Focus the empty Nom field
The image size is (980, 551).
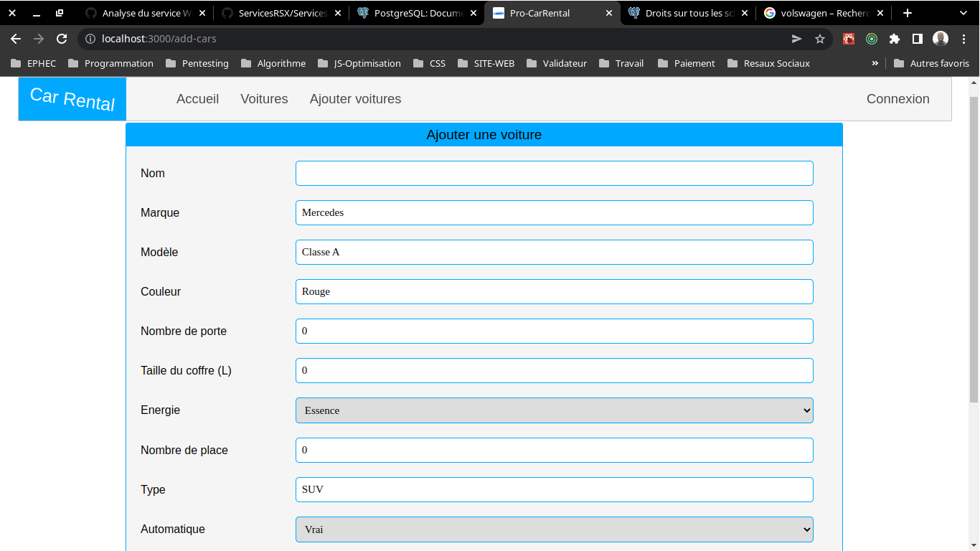[555, 173]
